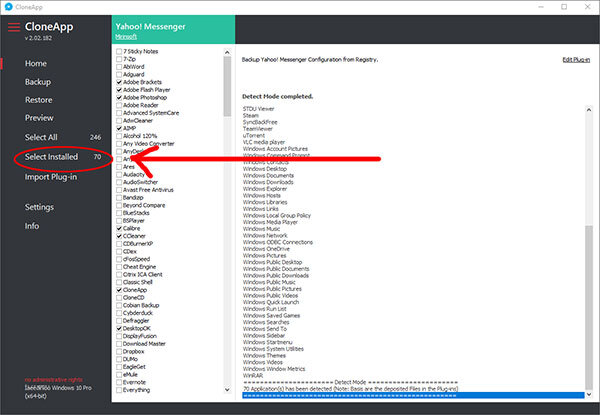This screenshot has width=600, height=415.
Task: Select 'WinRAR' in the detect log
Action: click(253, 376)
